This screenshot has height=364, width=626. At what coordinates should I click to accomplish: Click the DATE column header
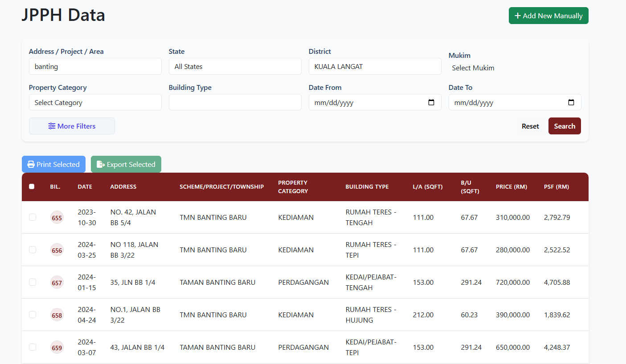pyautogui.click(x=85, y=186)
